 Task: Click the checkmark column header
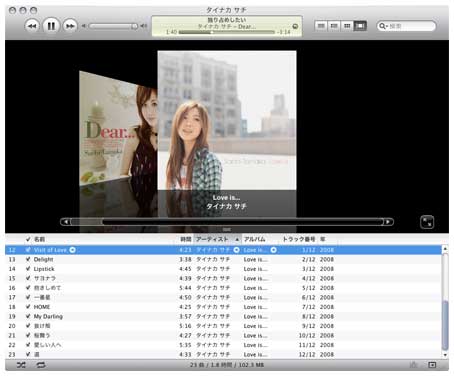(x=28, y=239)
